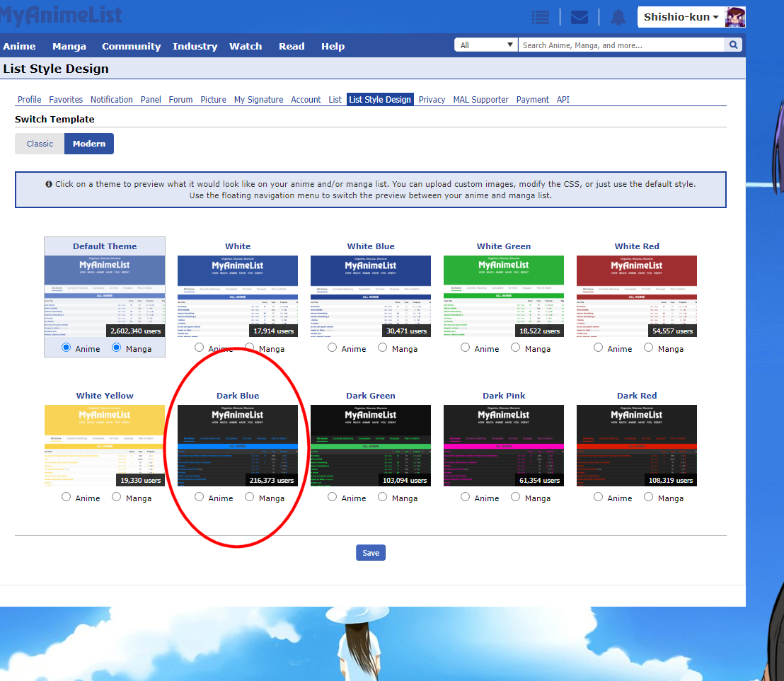Open the Community navigation menu
The image size is (784, 681).
131,46
